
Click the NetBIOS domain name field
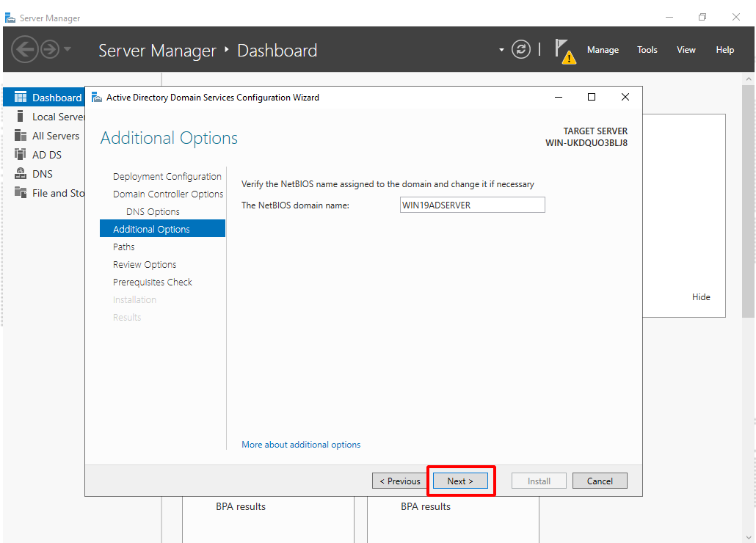[472, 205]
